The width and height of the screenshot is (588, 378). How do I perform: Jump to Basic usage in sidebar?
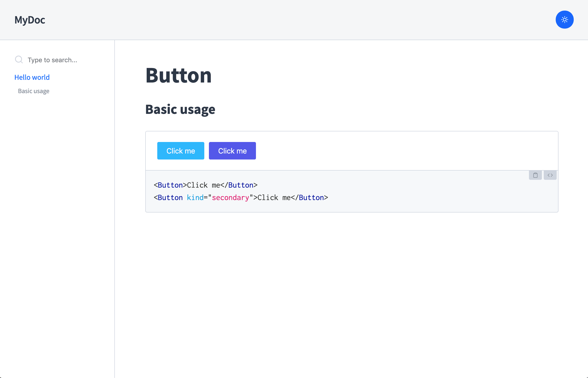click(34, 91)
